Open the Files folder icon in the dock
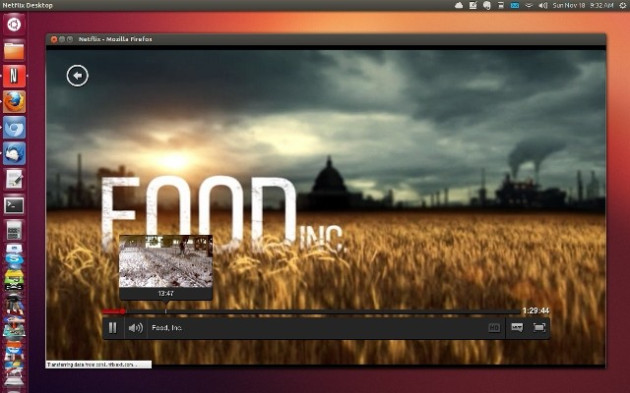This screenshot has width=630, height=393. 14,51
